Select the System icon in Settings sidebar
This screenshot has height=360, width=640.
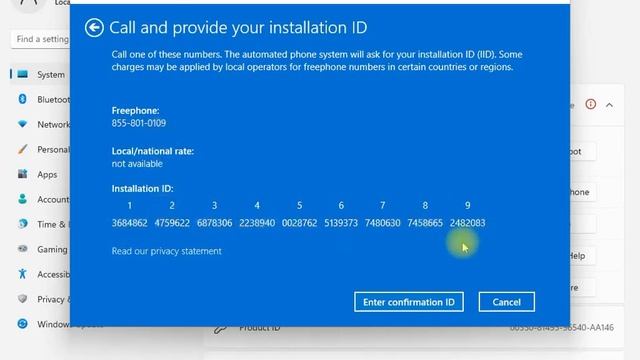pyautogui.click(x=22, y=74)
